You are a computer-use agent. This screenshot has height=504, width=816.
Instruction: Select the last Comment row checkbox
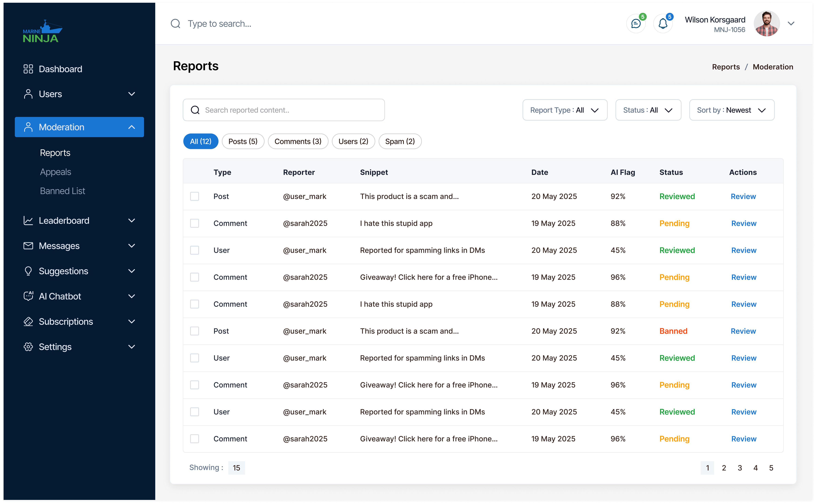195,439
